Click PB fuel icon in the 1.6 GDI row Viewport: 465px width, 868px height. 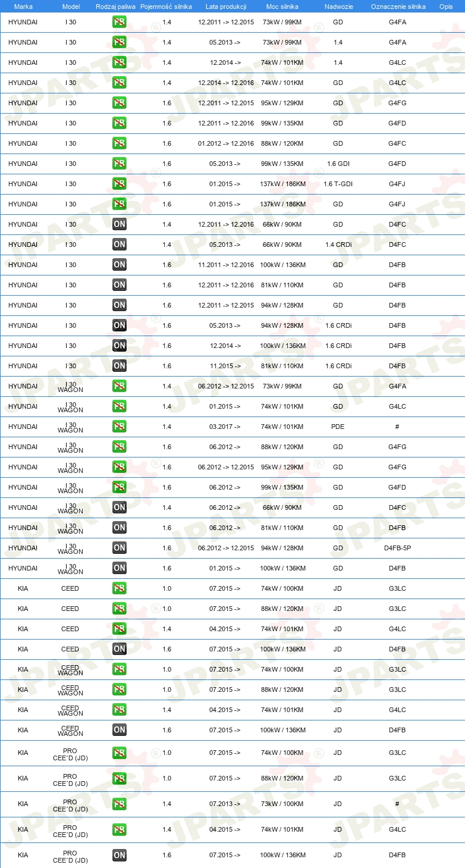pyautogui.click(x=120, y=164)
